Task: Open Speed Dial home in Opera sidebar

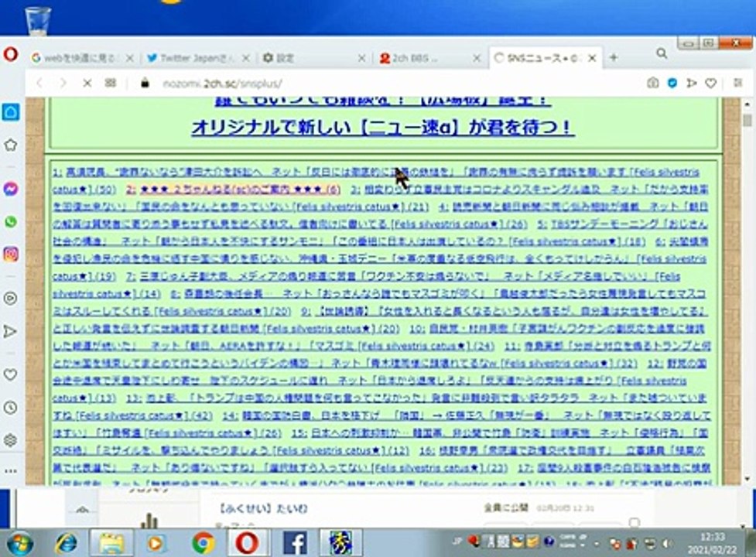Action: tap(11, 112)
